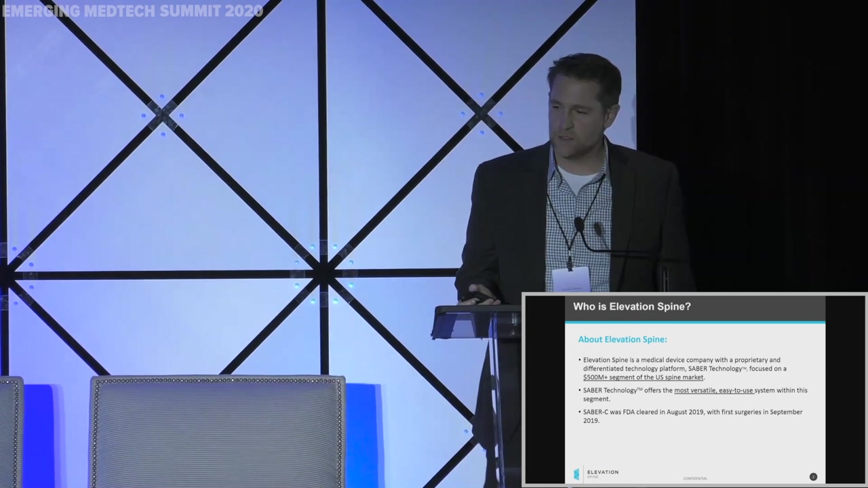Image resolution: width=868 pixels, height=488 pixels.
Task: Click the Elevation Spine logo icon on slide
Action: [576, 474]
